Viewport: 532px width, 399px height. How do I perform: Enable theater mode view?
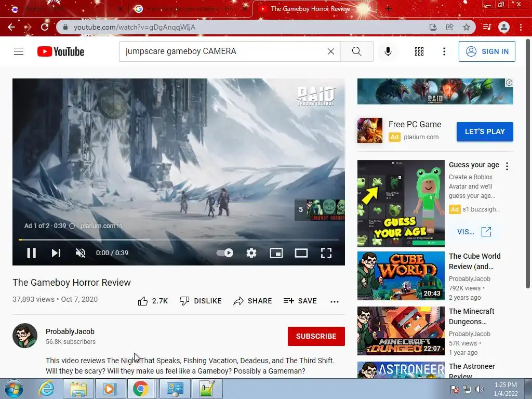[301, 253]
